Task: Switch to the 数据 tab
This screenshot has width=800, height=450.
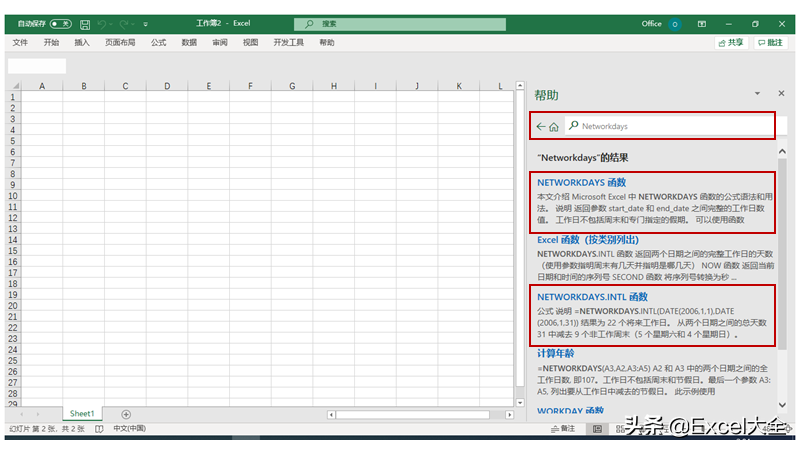Action: tap(189, 42)
